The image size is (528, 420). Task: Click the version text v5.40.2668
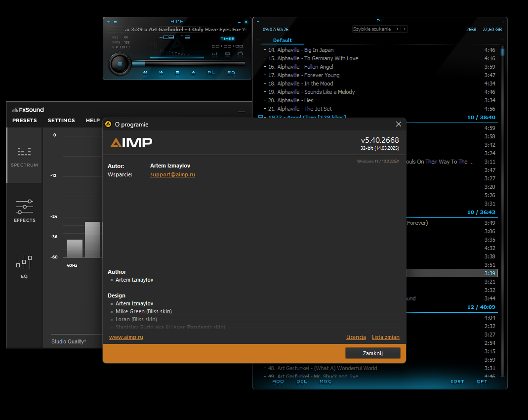click(x=380, y=140)
